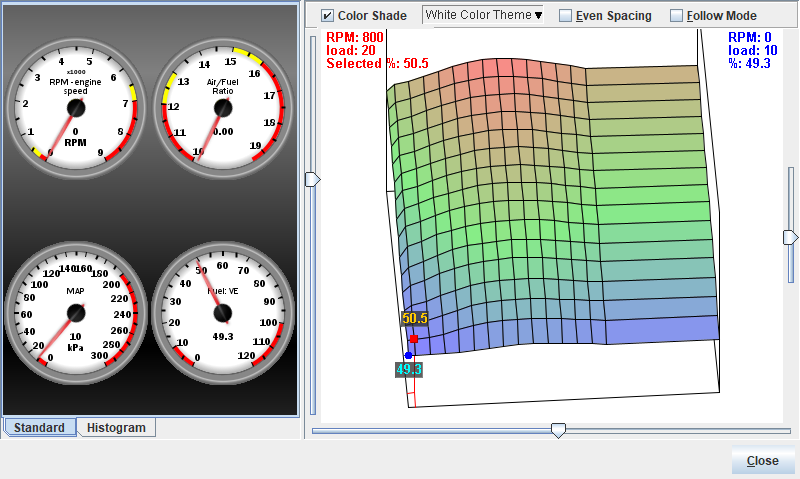Viewport: 800px width, 479px height.
Task: Select the red cell marker on 3D table
Action: pyautogui.click(x=413, y=340)
